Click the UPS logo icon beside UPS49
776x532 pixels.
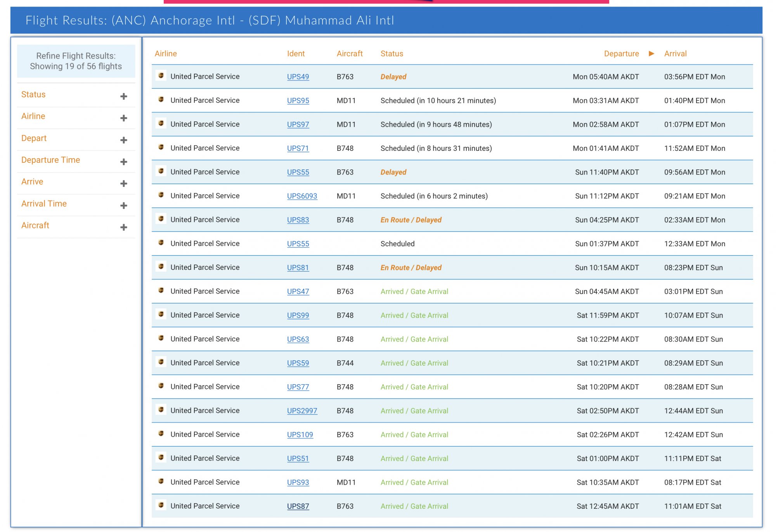(161, 76)
